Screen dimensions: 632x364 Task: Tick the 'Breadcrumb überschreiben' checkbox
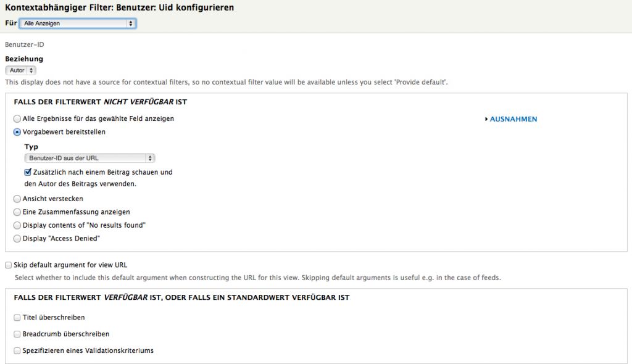pyautogui.click(x=17, y=334)
